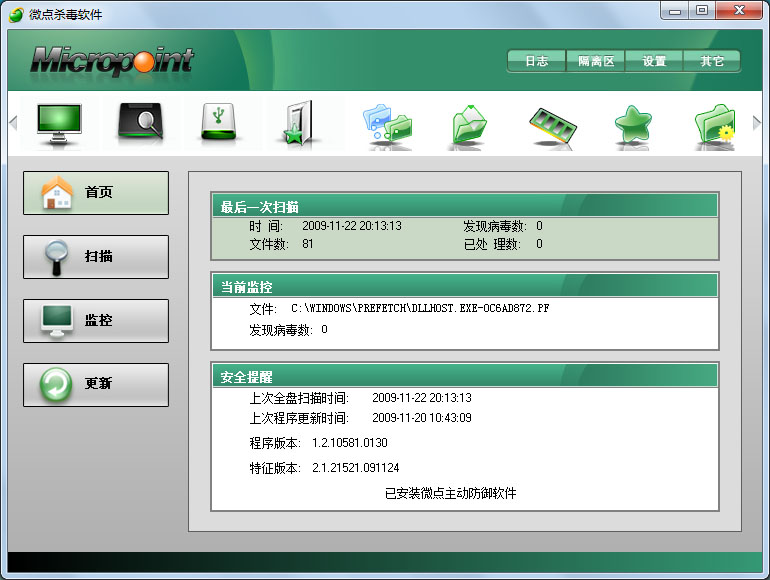Open the green folder with gear icon

(x=715, y=125)
